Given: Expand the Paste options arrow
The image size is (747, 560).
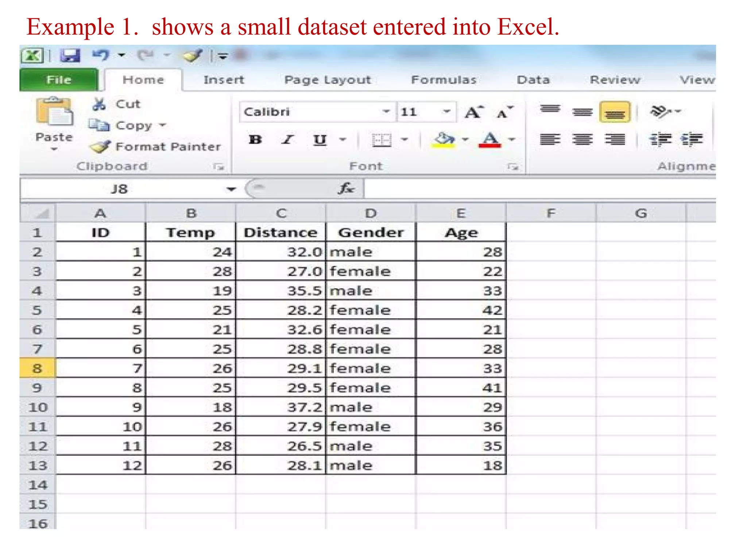Looking at the screenshot, I should pyautogui.click(x=54, y=149).
